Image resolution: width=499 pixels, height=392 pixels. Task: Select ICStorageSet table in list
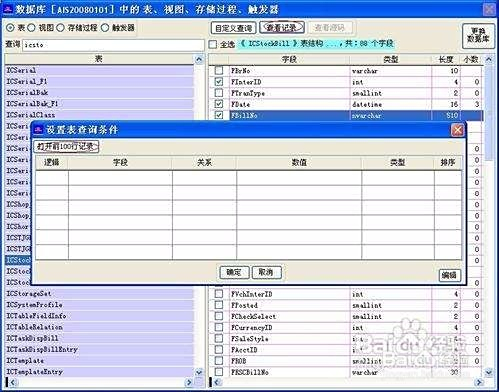(99, 294)
